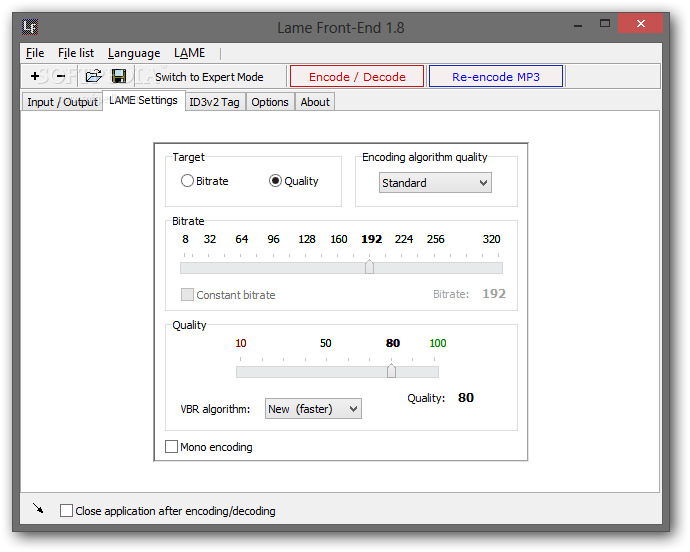
Task: Close the Lame Front-End window
Action: [x=641, y=23]
